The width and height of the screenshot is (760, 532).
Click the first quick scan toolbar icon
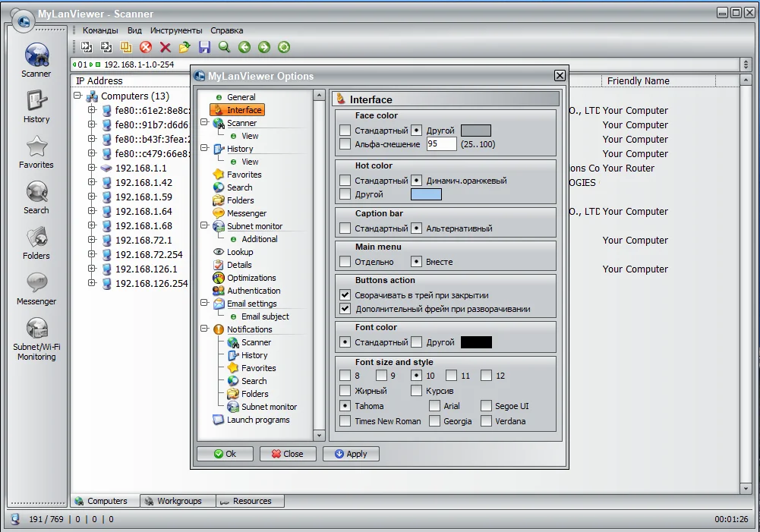pyautogui.click(x=87, y=47)
